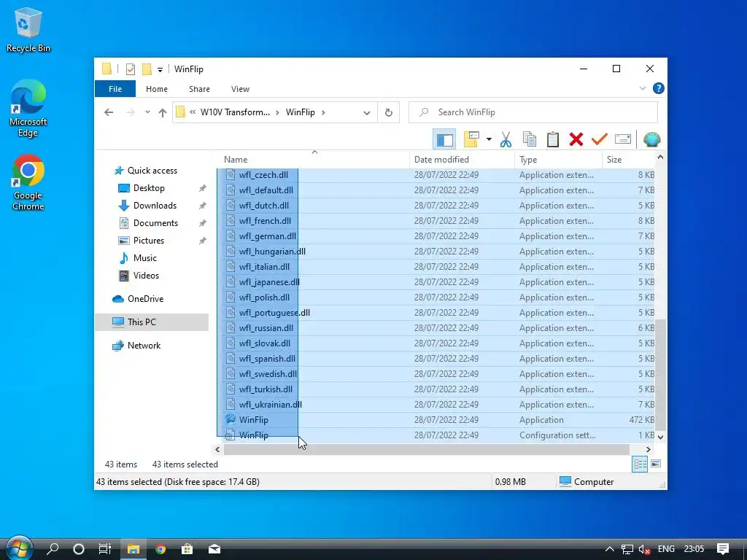Click the folder options toolbar icon
This screenshot has height=560, width=747.
472,139
